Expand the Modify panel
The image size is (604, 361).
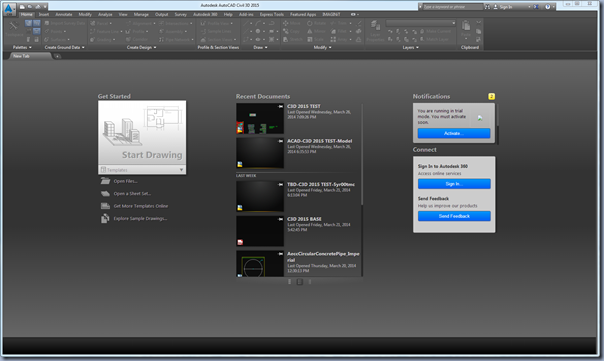pyautogui.click(x=322, y=47)
